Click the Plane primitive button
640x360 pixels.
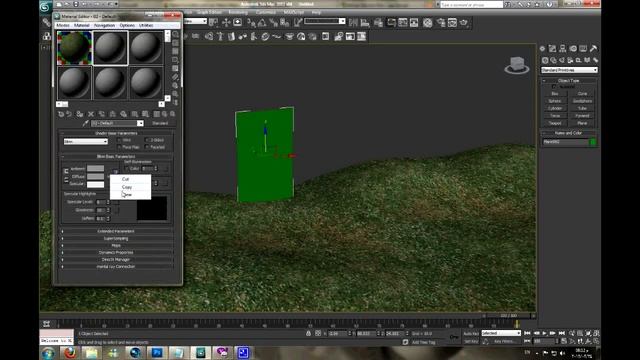coord(582,123)
